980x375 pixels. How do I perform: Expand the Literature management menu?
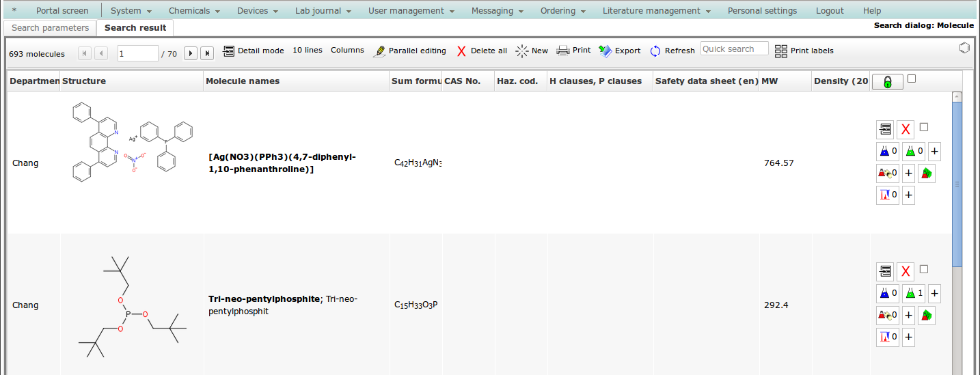click(656, 11)
